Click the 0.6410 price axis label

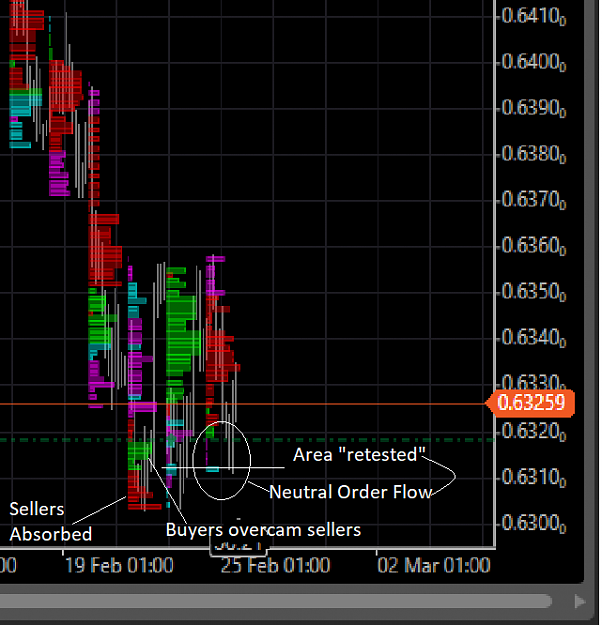coord(533,17)
